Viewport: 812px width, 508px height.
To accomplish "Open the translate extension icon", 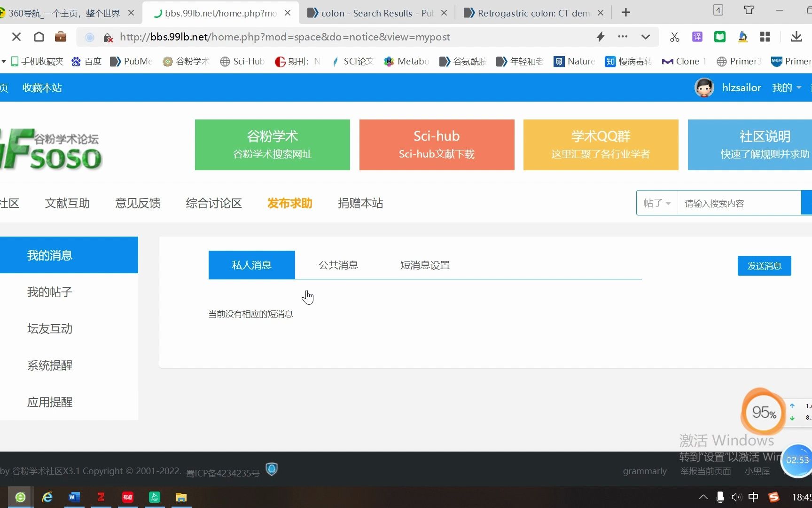I will point(697,37).
